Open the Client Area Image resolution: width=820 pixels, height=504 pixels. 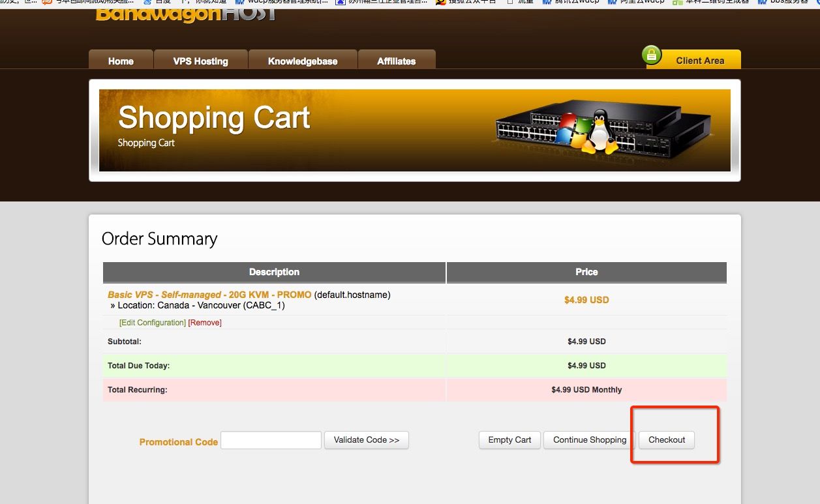coord(700,61)
